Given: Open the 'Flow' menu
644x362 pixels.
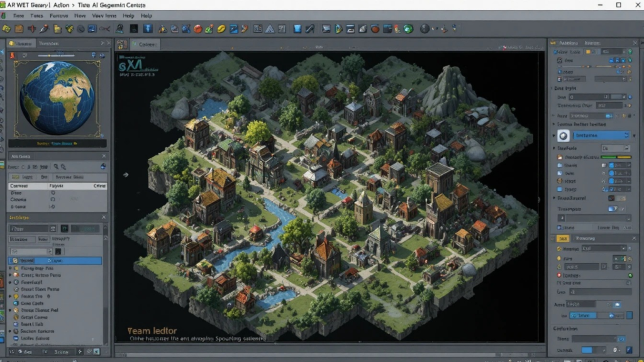Looking at the screenshot, I should (x=80, y=16).
